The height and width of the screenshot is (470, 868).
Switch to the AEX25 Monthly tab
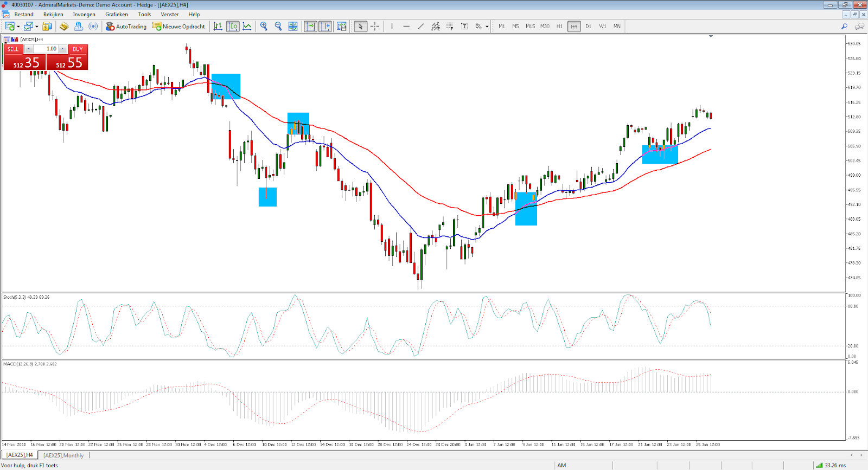[x=63, y=455]
